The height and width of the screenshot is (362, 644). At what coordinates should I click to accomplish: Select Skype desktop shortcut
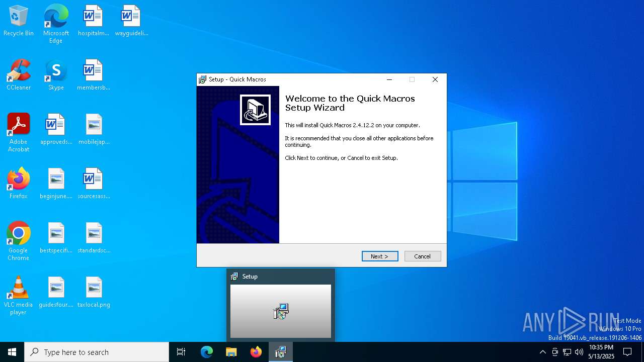56,75
